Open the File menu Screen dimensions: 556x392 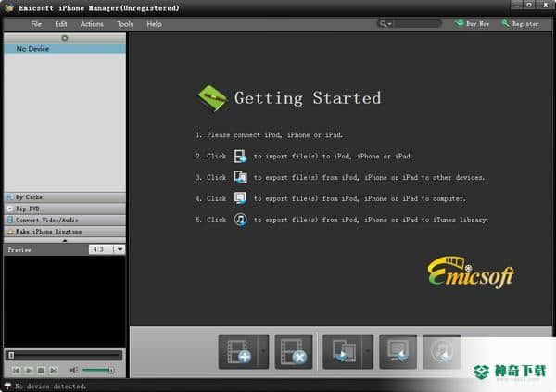(36, 24)
